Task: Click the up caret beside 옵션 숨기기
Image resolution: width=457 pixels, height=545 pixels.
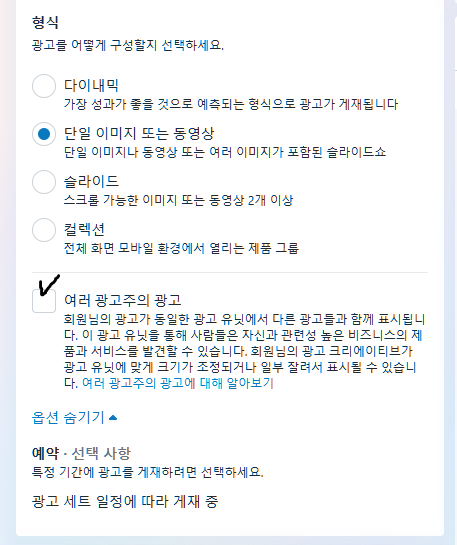Action: click(113, 417)
